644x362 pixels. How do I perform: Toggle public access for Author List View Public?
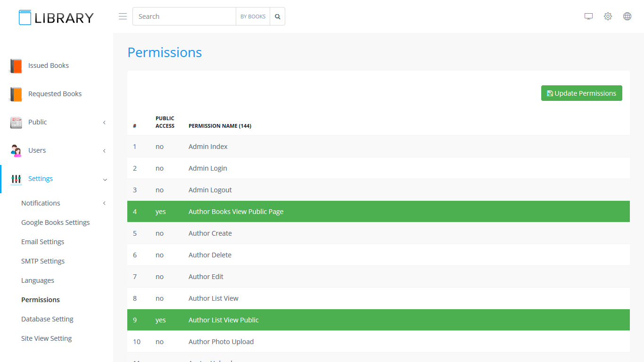pyautogui.click(x=161, y=320)
